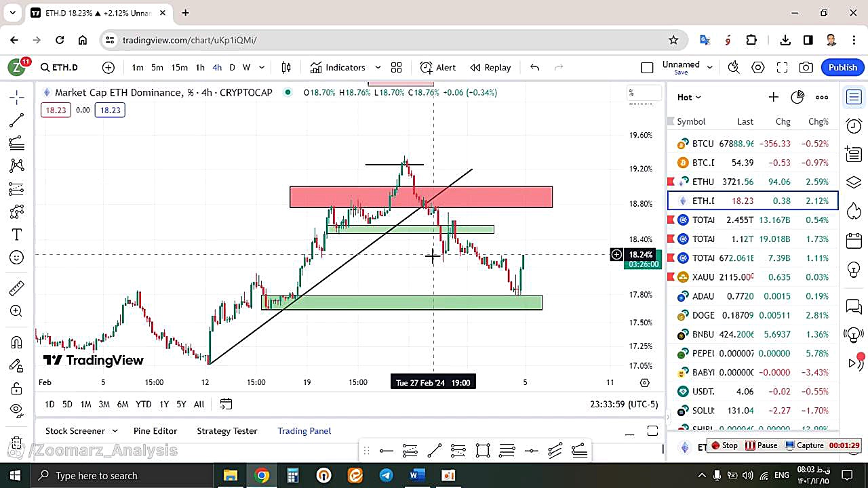The height and width of the screenshot is (488, 868).
Task: Click the blue Publish button
Action: 843,67
